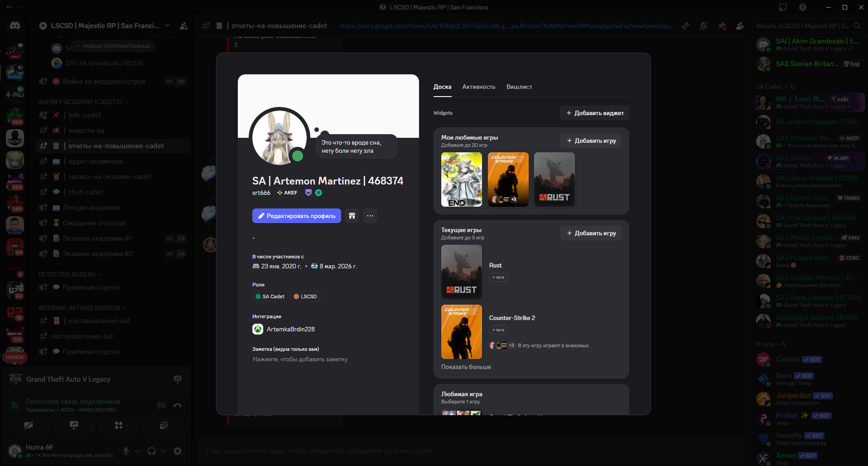Image resolution: width=868 pixels, height=466 pixels.
Task: Open the server invite people icon
Action: 183,26
